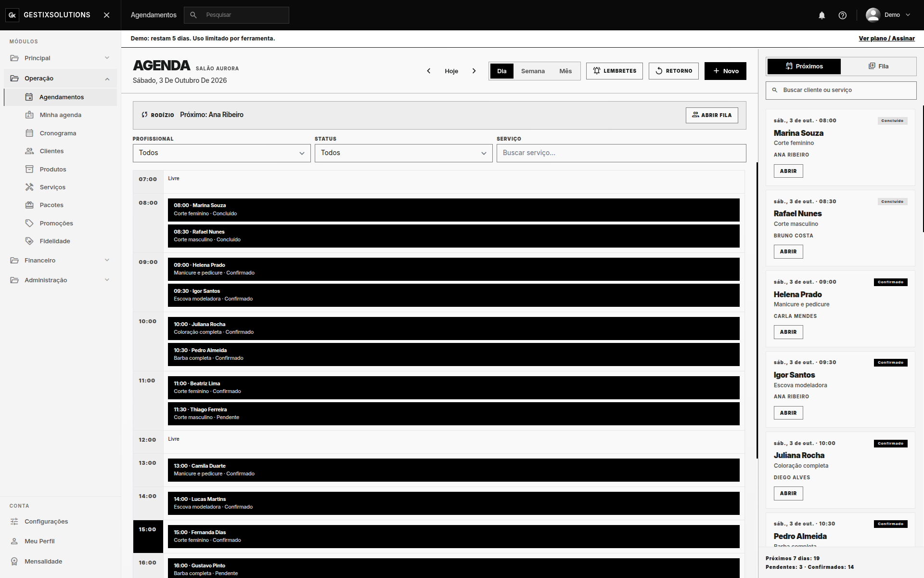The image size is (924, 578).
Task: Close the sidebar with the X icon
Action: 106,15
